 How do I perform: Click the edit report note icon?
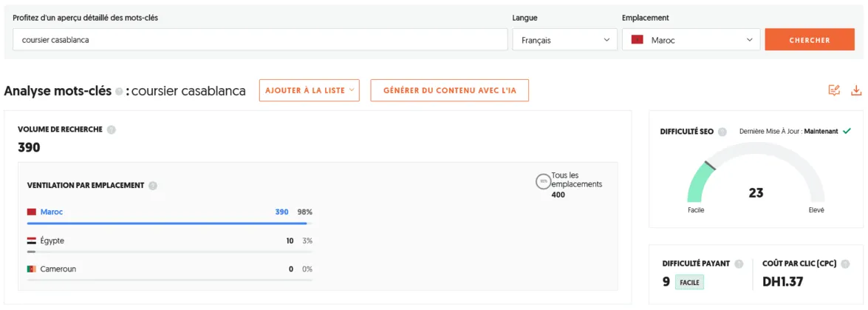point(834,90)
